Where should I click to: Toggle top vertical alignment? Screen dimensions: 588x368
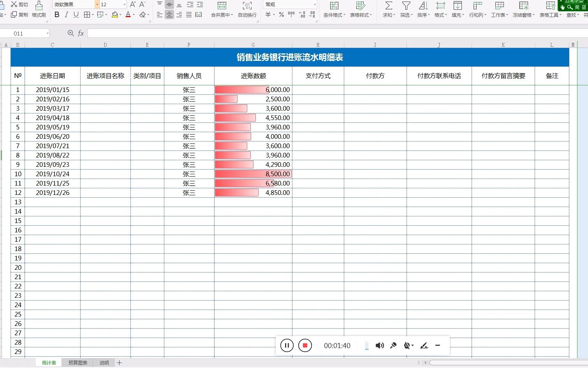click(160, 4)
